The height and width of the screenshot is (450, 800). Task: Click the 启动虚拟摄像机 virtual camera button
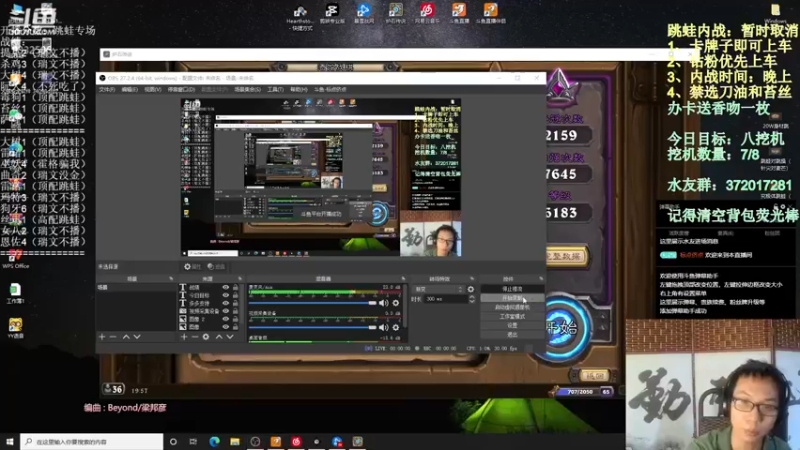click(512, 307)
